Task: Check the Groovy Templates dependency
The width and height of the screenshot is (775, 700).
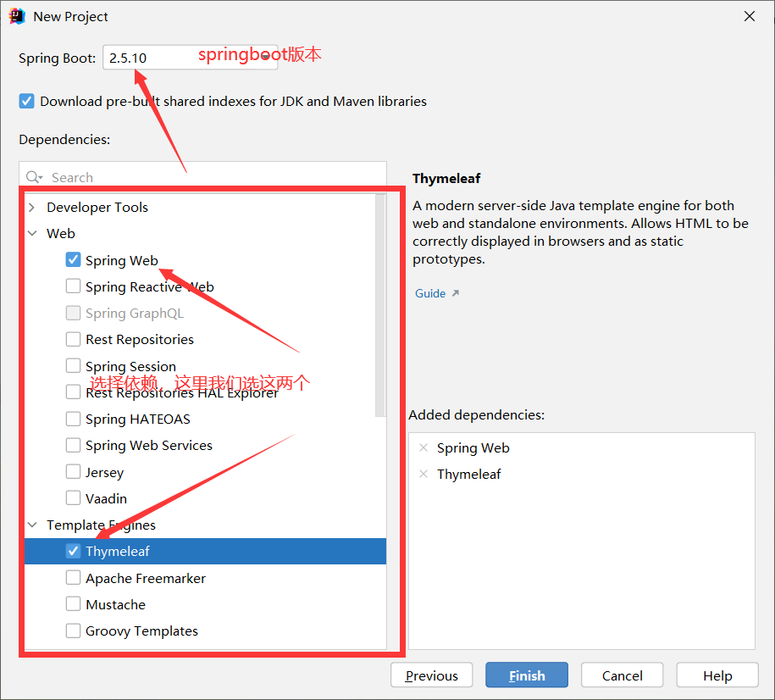Action: coord(73,631)
